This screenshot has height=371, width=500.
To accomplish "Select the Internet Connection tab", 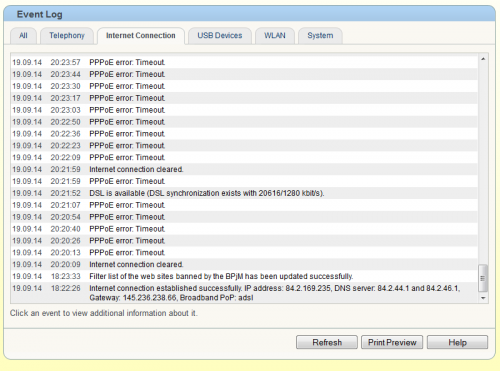I will [x=141, y=36].
